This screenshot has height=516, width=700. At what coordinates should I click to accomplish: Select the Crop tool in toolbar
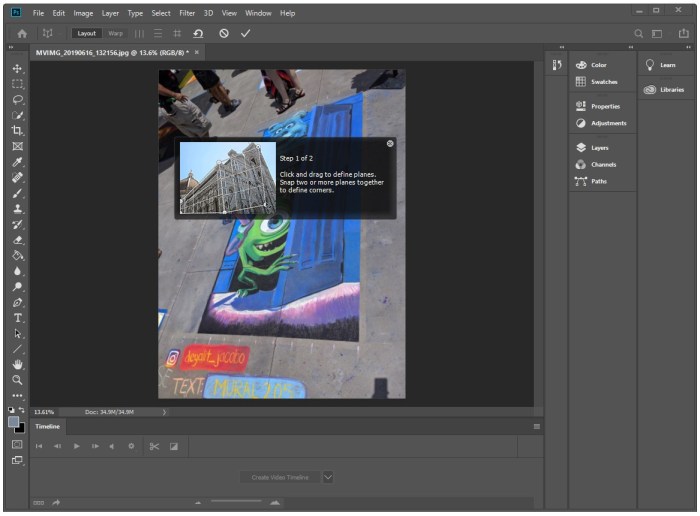coord(17,131)
